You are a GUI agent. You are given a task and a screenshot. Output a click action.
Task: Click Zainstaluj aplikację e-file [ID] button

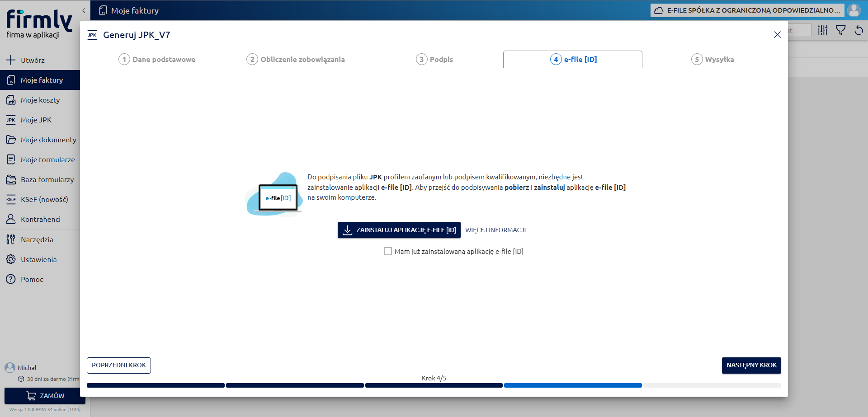click(x=399, y=230)
